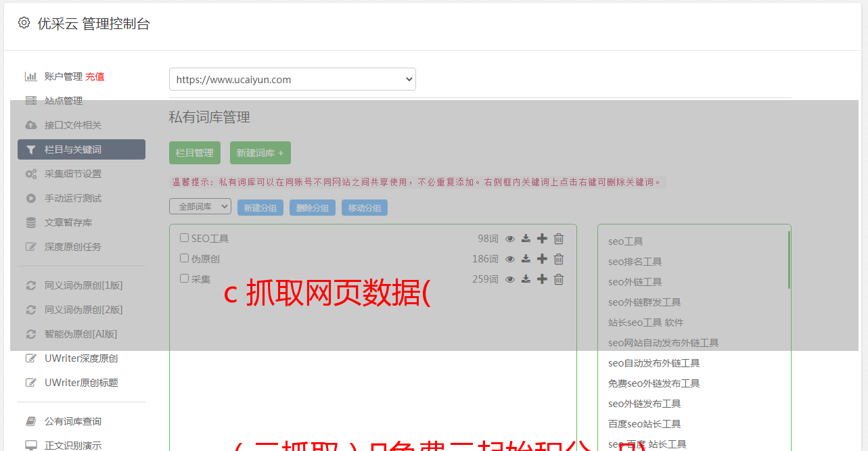Click the red 充值 link

click(x=95, y=76)
